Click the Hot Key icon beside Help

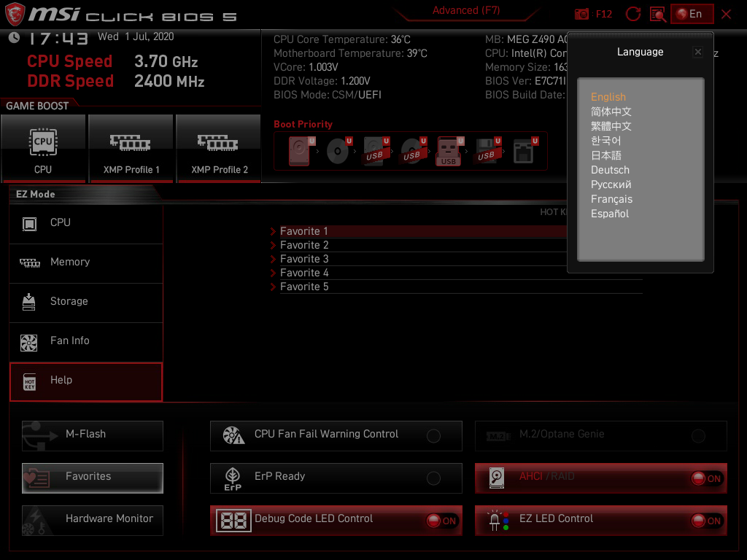tap(29, 382)
